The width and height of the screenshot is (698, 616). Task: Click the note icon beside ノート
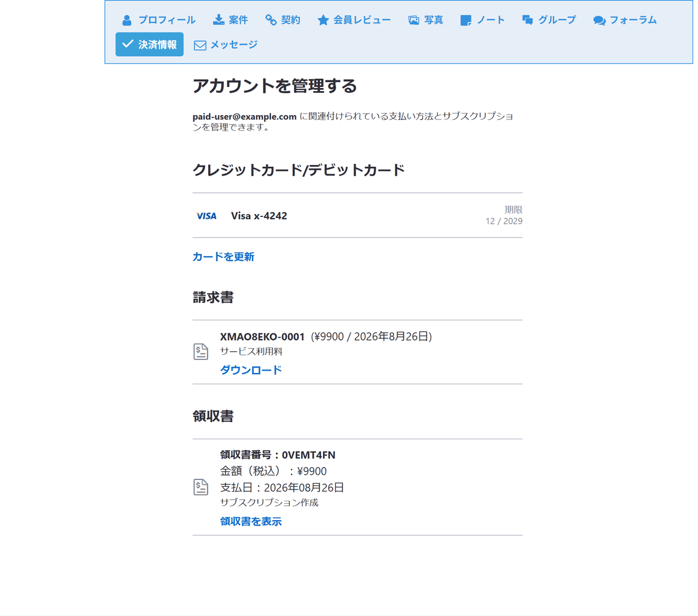click(x=466, y=21)
